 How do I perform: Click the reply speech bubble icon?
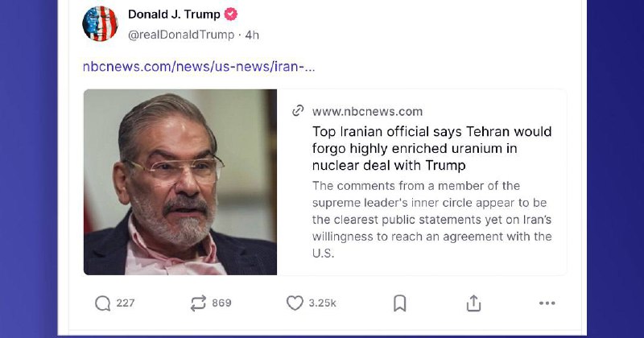[102, 303]
